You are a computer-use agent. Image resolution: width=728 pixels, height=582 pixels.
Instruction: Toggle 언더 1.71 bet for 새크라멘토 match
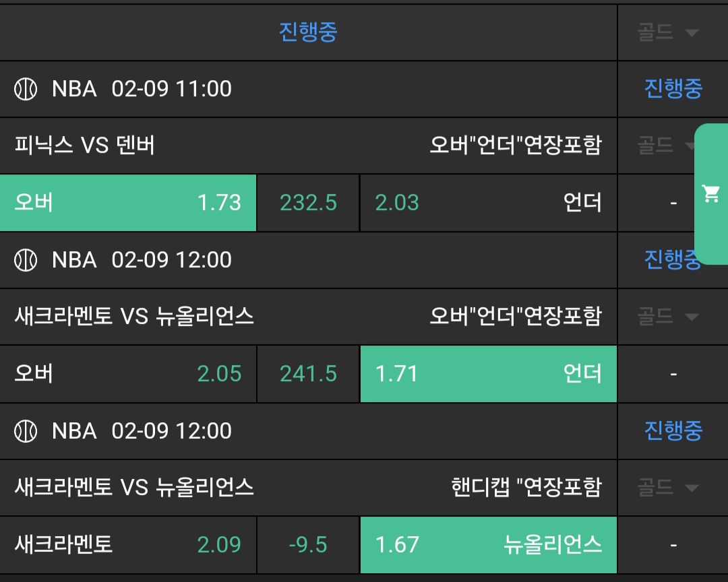pos(488,374)
